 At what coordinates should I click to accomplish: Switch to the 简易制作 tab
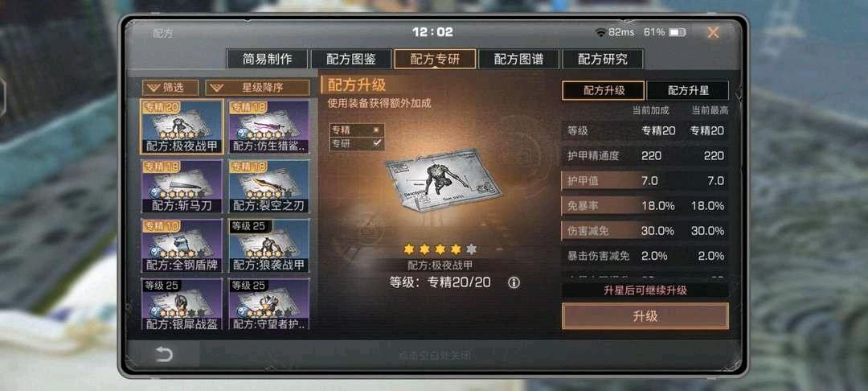click(267, 60)
